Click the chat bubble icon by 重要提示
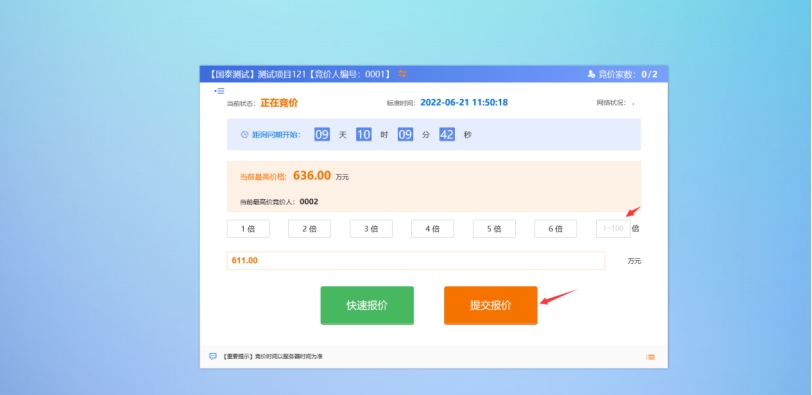This screenshot has height=395, width=812. [x=213, y=356]
